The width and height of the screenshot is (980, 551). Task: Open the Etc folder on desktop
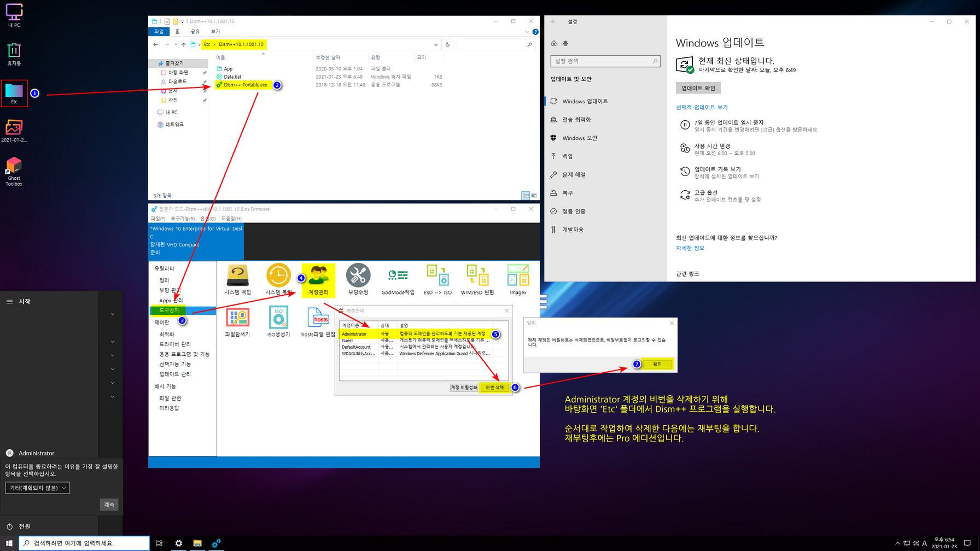[14, 93]
